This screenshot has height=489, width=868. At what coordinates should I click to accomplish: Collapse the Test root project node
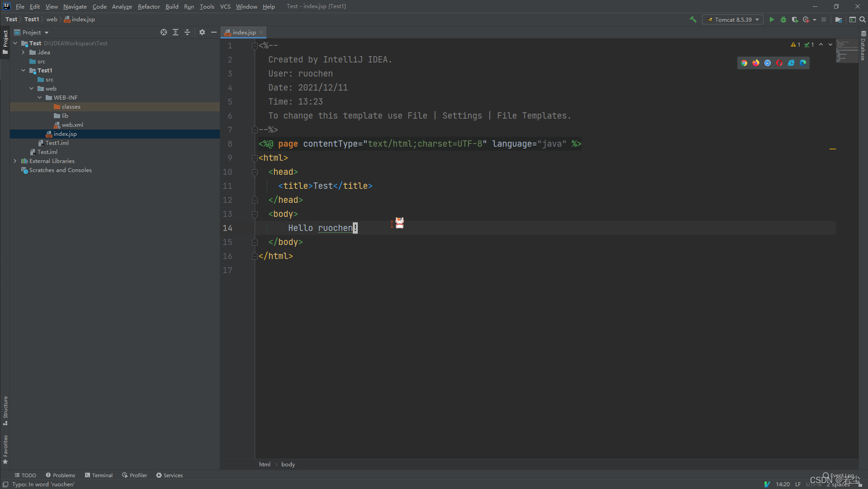pos(15,43)
